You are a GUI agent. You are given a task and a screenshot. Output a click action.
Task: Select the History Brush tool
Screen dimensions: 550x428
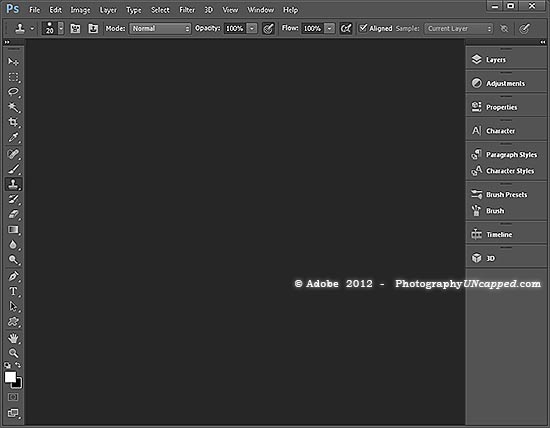(x=13, y=199)
